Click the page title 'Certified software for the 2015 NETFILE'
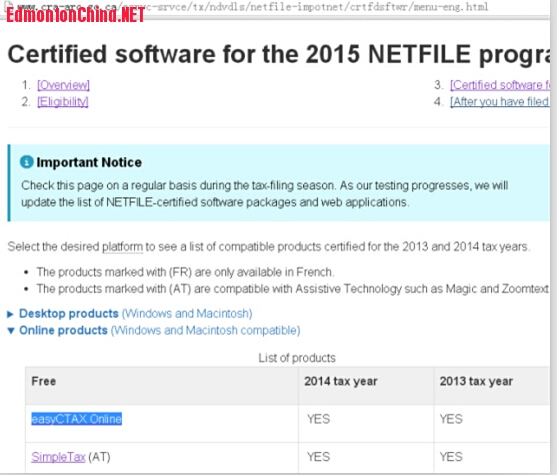The height and width of the screenshot is (475, 557). click(279, 54)
